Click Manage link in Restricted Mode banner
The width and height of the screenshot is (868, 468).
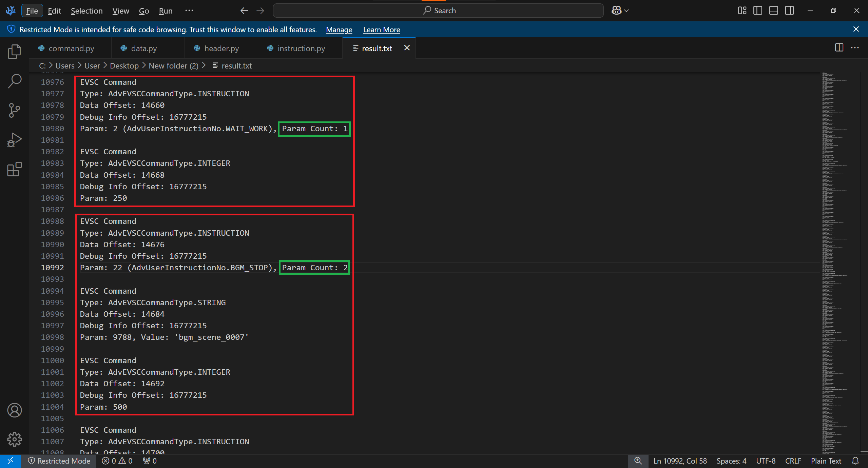coord(339,30)
